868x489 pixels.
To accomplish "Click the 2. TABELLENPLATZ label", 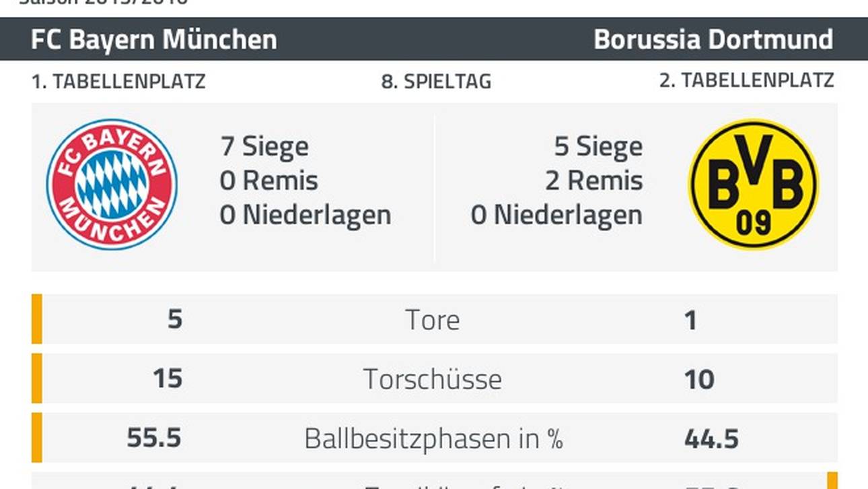I will tap(746, 81).
